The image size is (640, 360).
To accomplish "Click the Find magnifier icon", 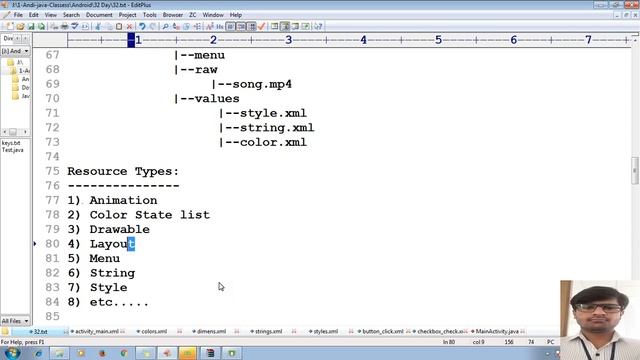I will pyautogui.click(x=165, y=27).
